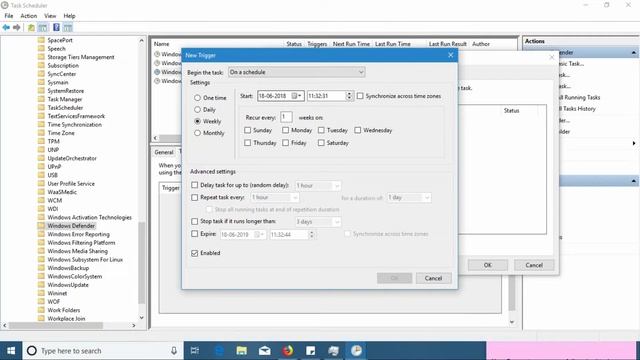Check the Saturday checkbox

[x=321, y=143]
